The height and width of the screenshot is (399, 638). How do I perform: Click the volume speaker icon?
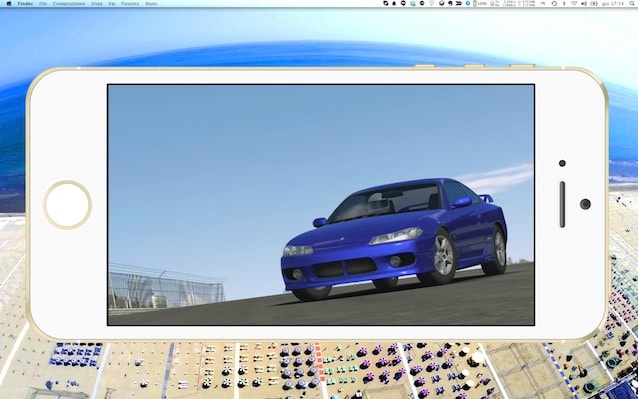pos(584,3)
